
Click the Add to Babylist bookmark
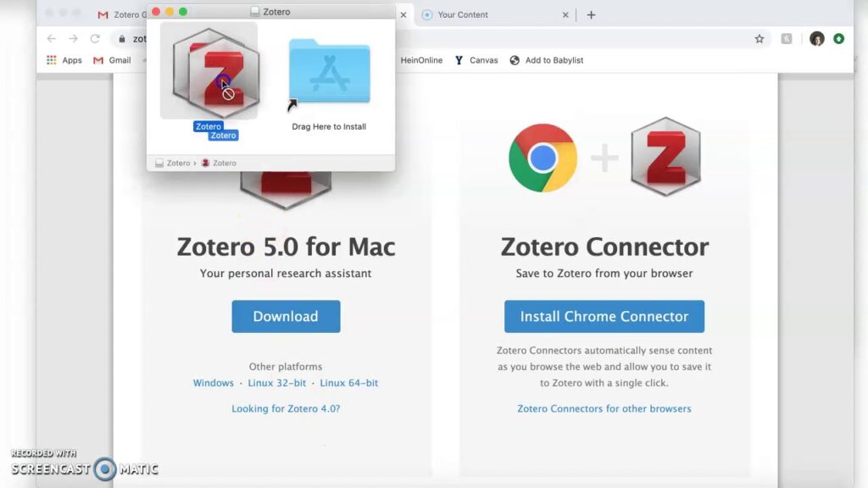(547, 60)
